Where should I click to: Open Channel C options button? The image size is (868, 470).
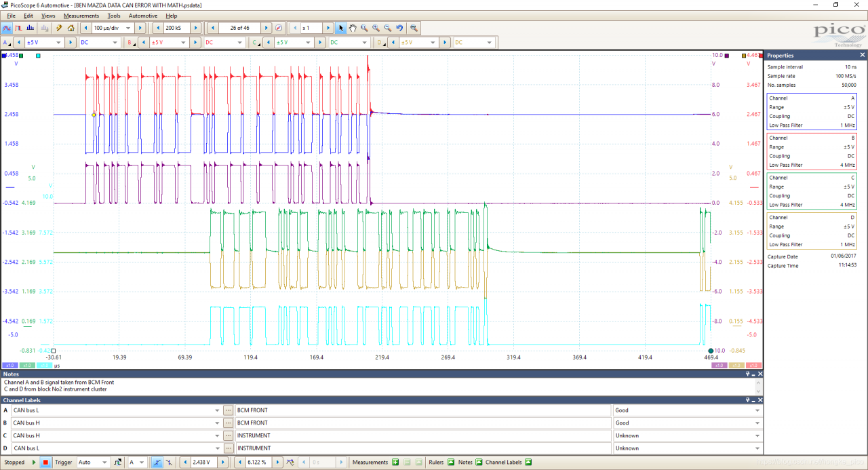[256, 42]
